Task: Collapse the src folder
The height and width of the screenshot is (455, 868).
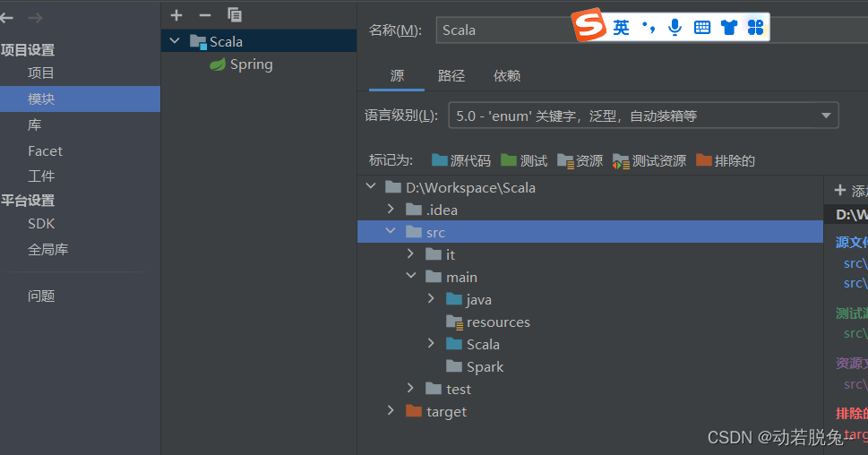Action: (391, 231)
